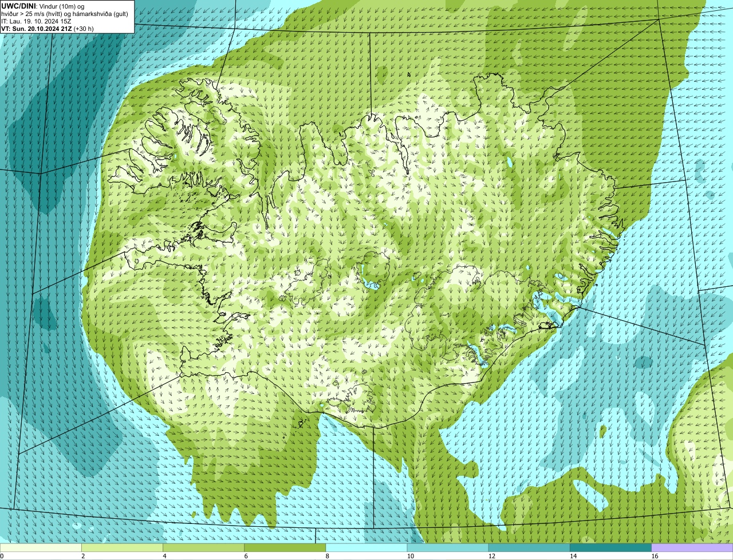Click legend tick label 4

pos(164,556)
